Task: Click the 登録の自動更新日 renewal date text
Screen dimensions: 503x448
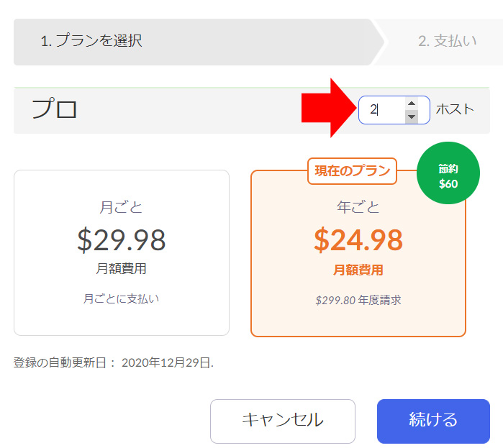Action: point(114,362)
